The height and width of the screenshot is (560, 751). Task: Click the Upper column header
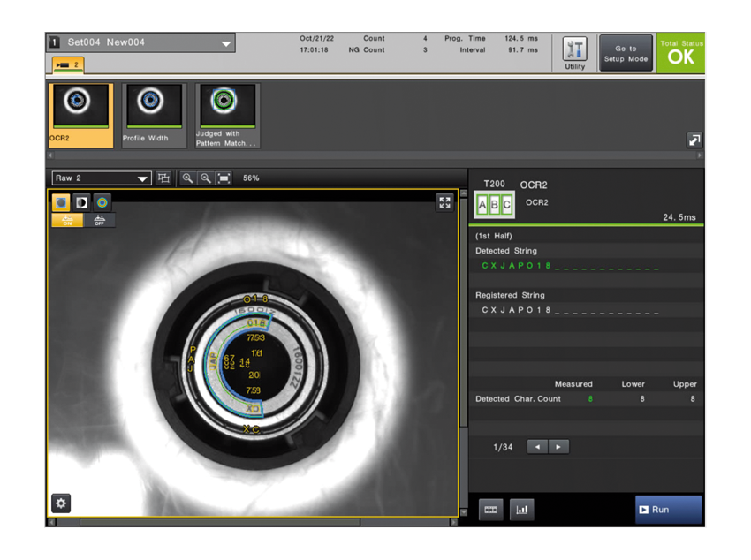pyautogui.click(x=685, y=384)
